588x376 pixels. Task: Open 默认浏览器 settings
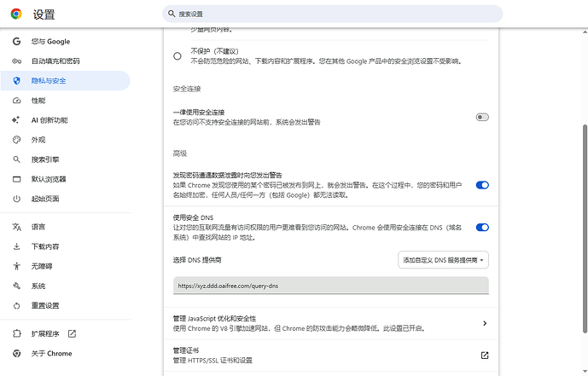tap(49, 179)
